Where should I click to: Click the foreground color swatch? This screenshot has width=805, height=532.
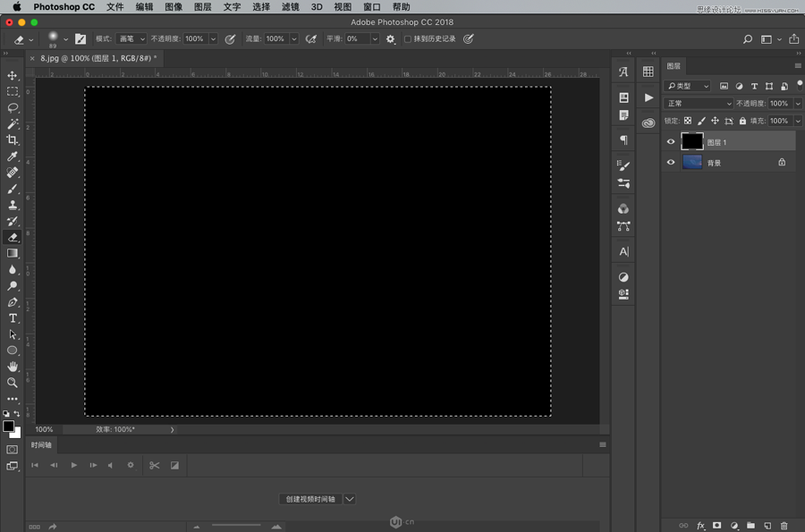click(8, 426)
